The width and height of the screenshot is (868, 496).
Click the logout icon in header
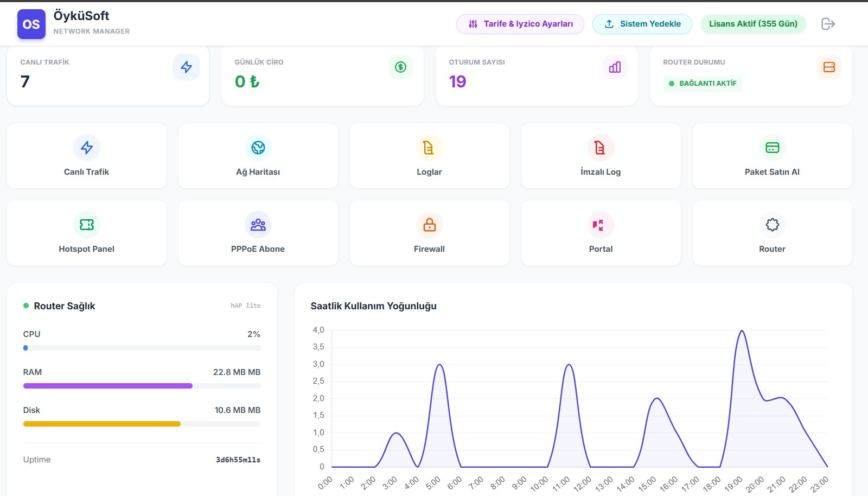click(x=828, y=24)
